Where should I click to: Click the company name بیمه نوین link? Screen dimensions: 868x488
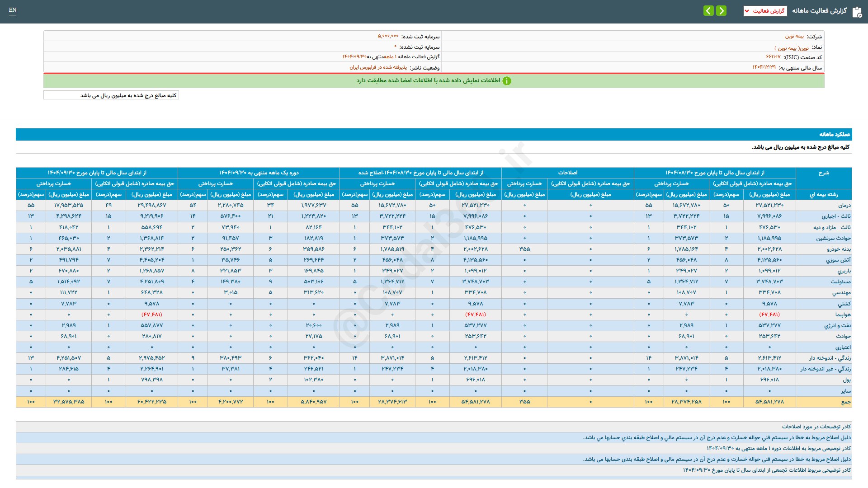click(x=794, y=36)
